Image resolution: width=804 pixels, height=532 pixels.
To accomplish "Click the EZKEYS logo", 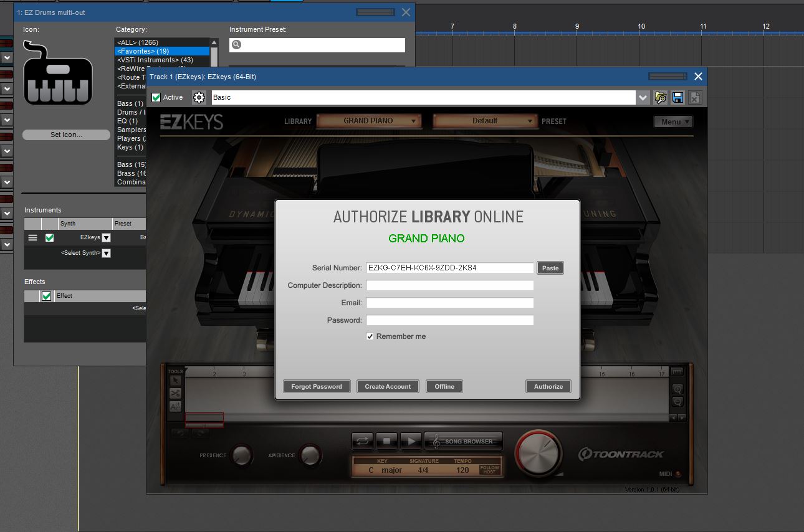I will [x=191, y=122].
